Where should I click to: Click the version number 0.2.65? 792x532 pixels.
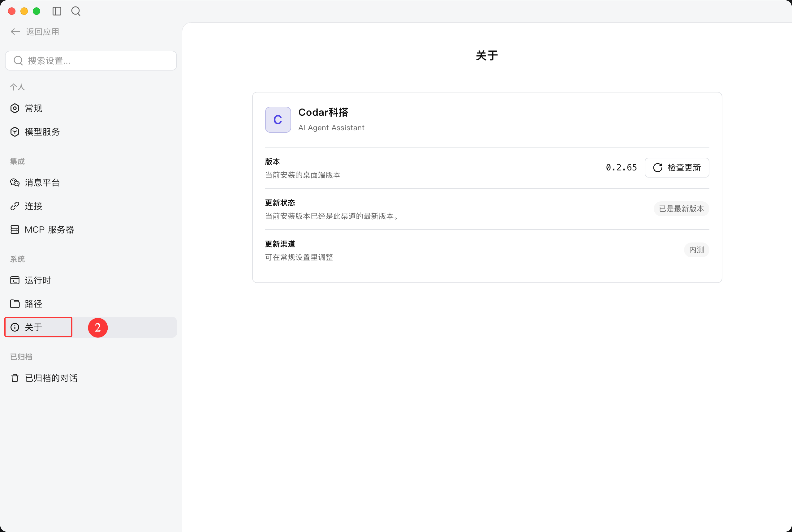621,168
